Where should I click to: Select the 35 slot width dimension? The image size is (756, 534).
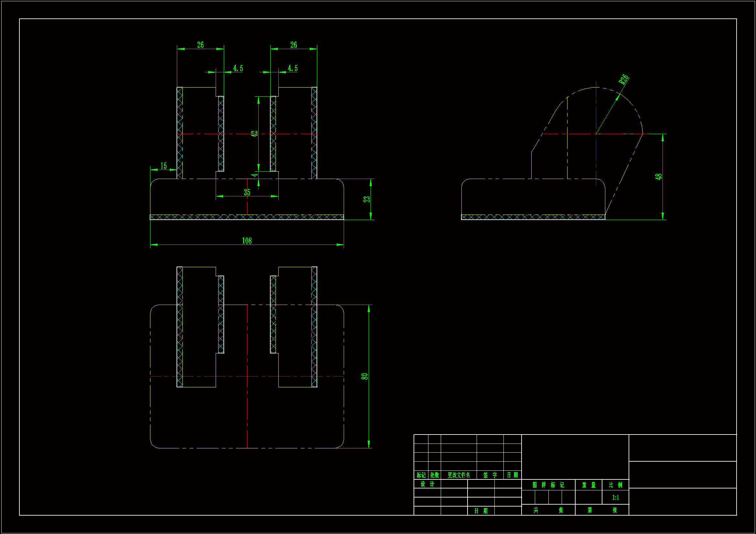[247, 193]
